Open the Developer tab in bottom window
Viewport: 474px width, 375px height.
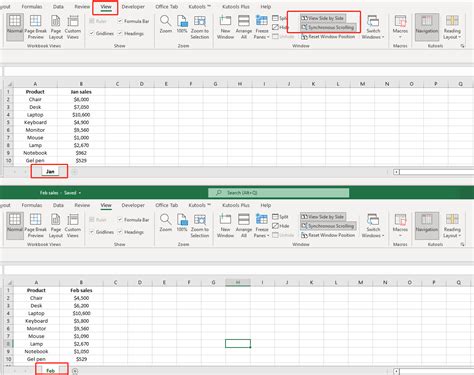[x=133, y=205]
